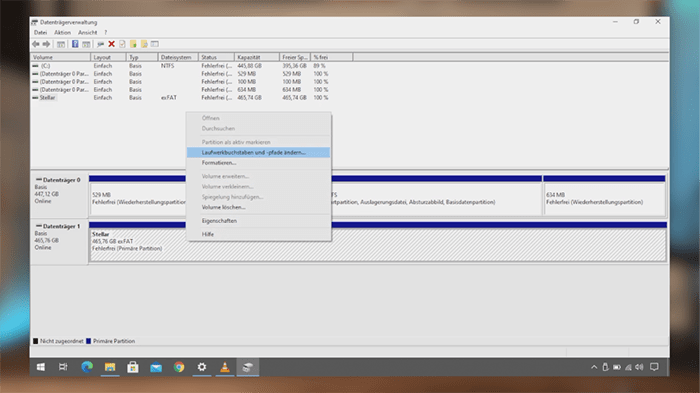Click Öffnen in the context menu
The image size is (700, 393).
258,118
